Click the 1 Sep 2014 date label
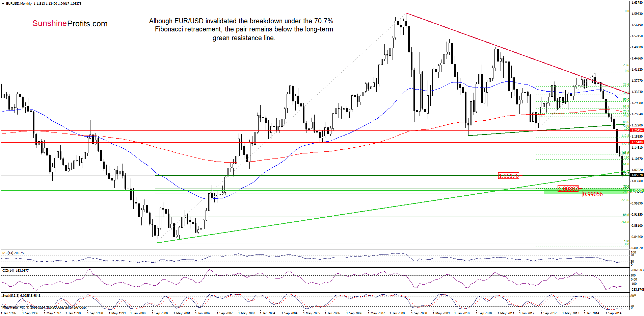 (613, 313)
